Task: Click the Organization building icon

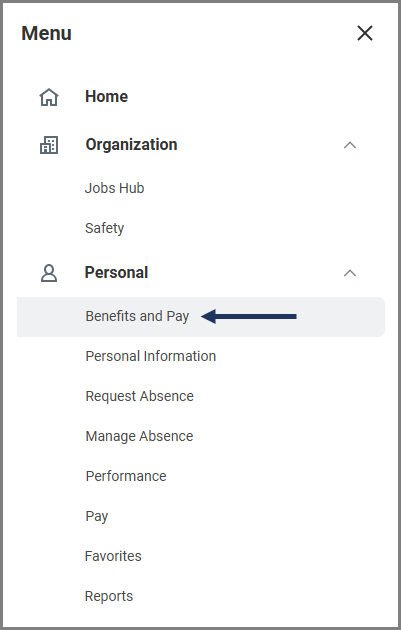Action: 49,145
